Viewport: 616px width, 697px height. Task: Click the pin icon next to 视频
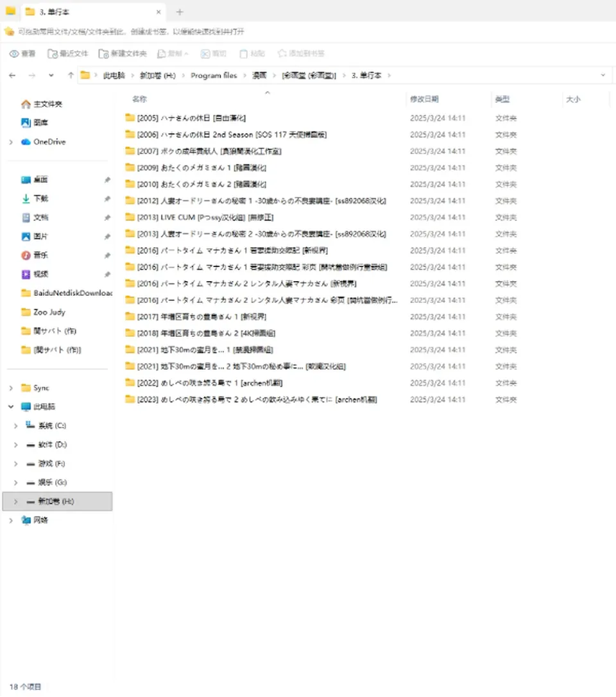pos(107,274)
